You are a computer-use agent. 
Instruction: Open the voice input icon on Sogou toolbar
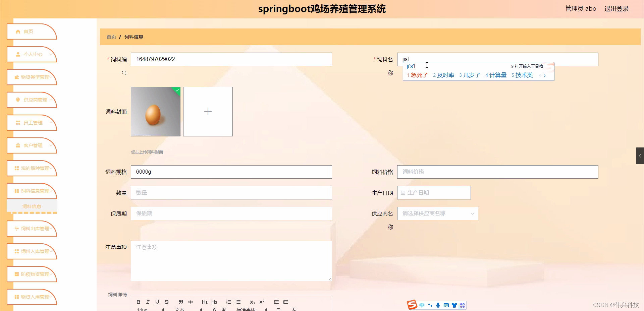(438, 305)
